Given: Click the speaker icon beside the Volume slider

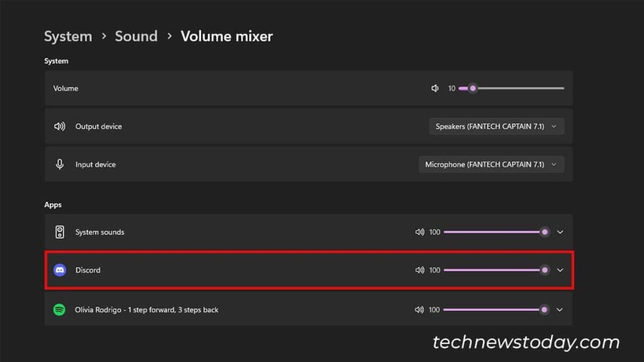Looking at the screenshot, I should point(435,88).
